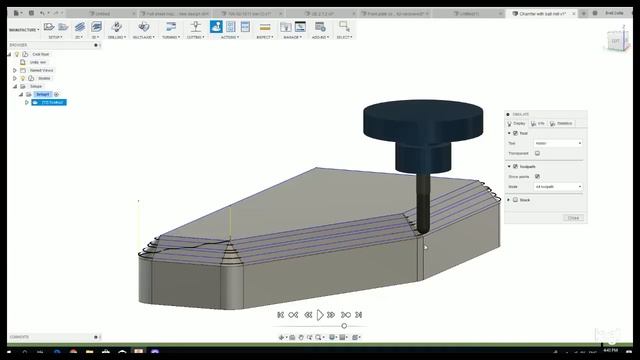Jump to start of simulation

280,315
